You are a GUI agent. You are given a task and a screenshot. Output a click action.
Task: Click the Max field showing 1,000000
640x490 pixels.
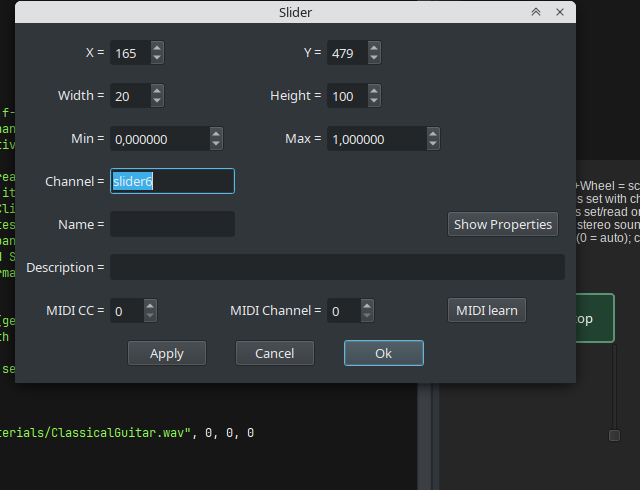[x=377, y=139]
